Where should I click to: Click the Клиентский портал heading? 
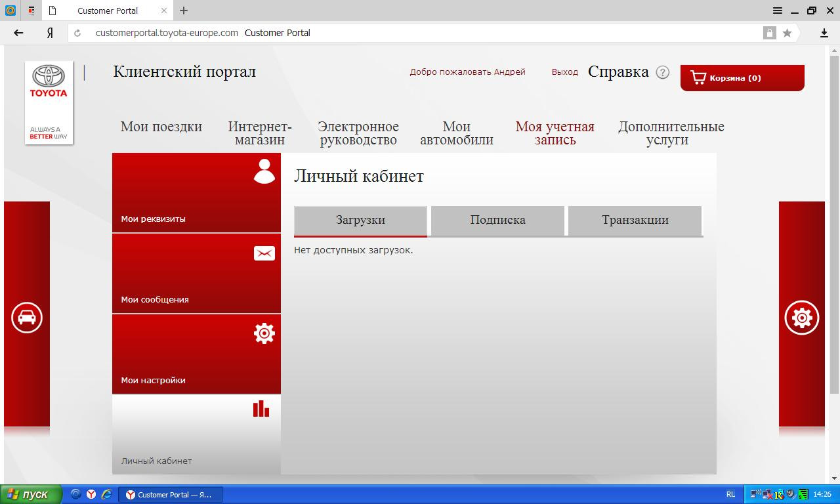click(184, 72)
